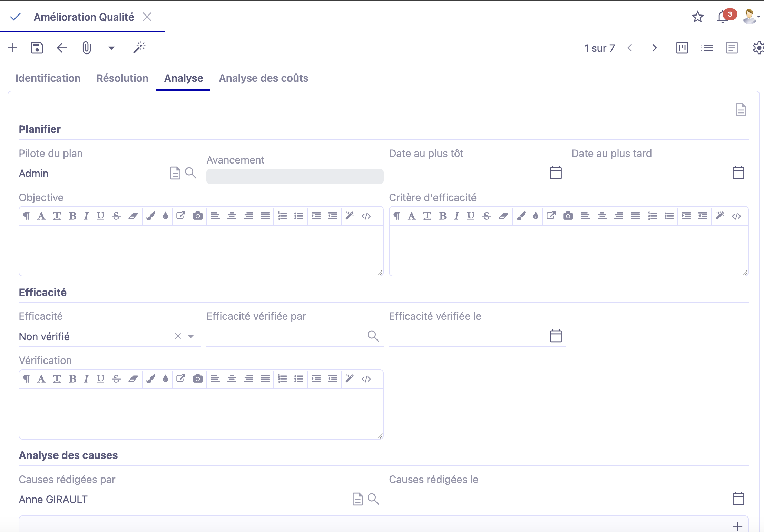Click the attachment paperclip icon
764x532 pixels.
click(87, 48)
